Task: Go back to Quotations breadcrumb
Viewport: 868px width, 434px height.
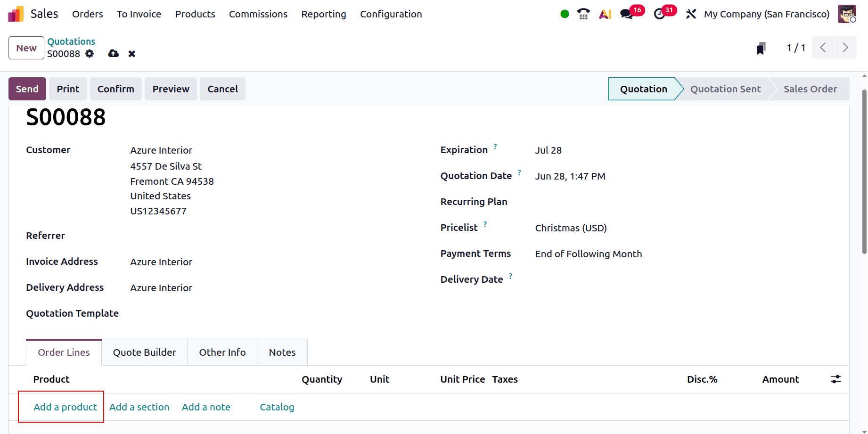Action: click(71, 41)
